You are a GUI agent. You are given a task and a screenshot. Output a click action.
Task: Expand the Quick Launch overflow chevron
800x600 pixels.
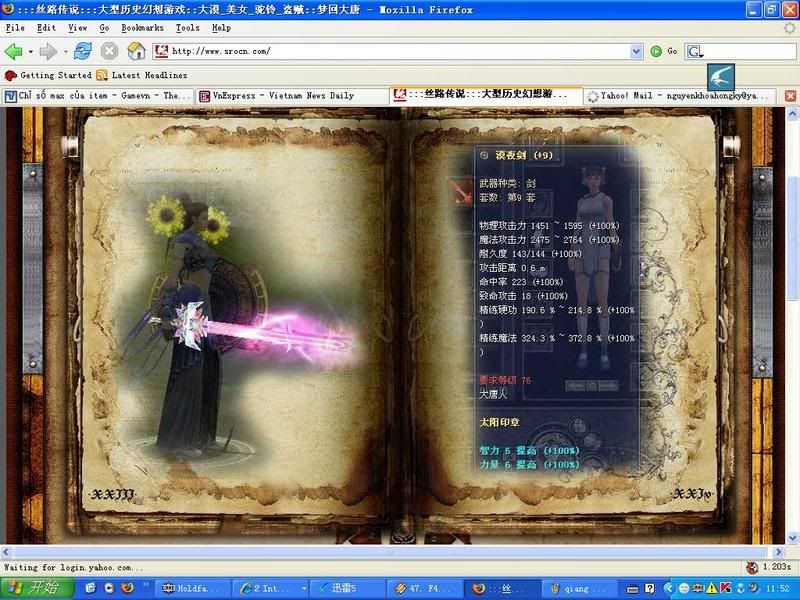point(145,584)
